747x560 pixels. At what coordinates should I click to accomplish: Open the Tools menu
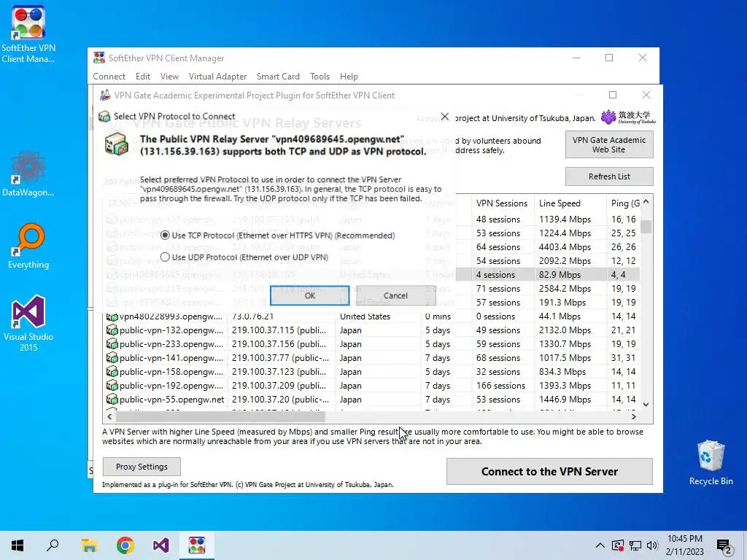click(320, 76)
